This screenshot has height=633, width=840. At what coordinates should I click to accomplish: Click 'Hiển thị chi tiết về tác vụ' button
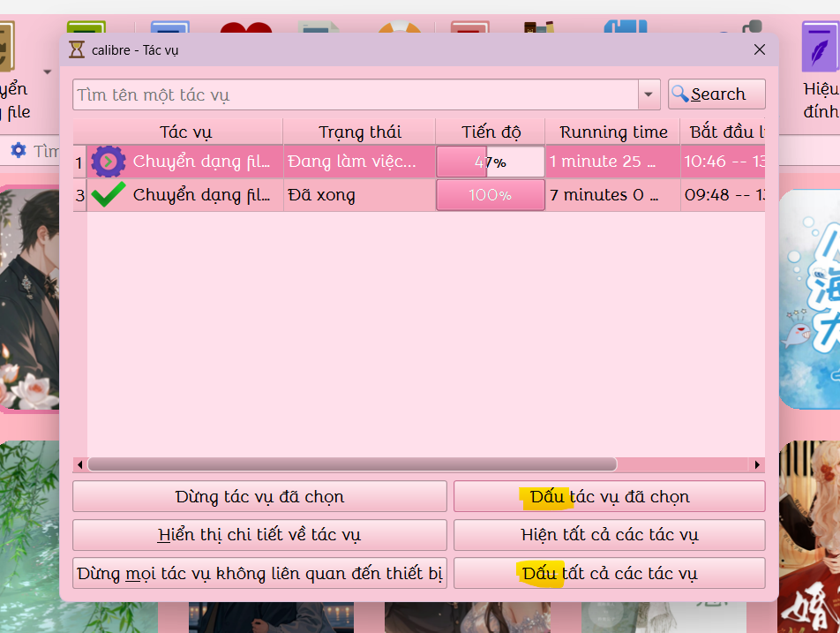[259, 535]
